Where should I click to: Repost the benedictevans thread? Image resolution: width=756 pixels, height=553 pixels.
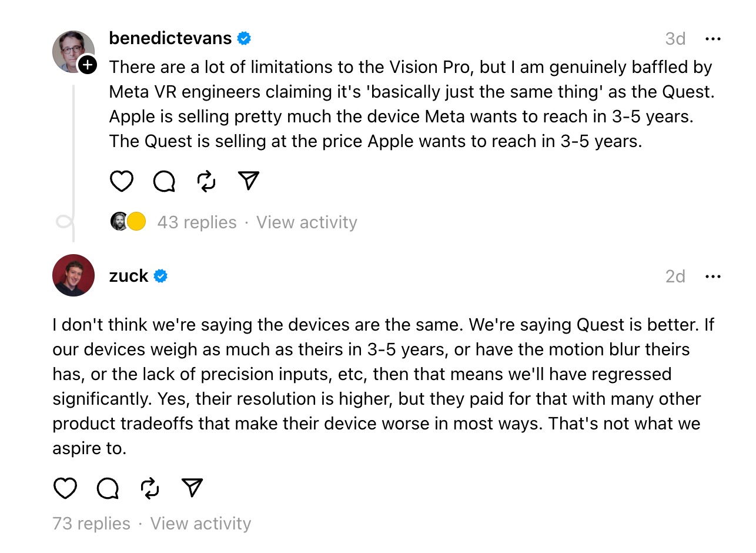pos(206,181)
